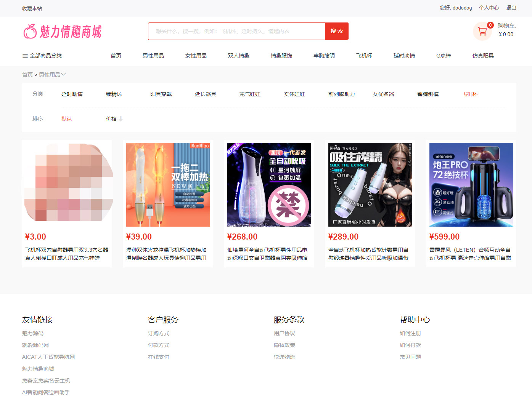Open 丰胸缩阴 navigation item
This screenshot has width=532, height=419.
(324, 56)
